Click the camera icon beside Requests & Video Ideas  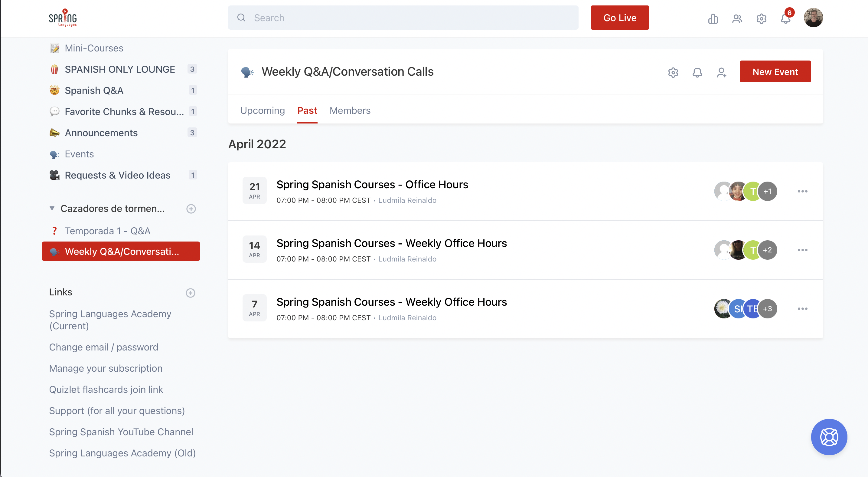54,175
